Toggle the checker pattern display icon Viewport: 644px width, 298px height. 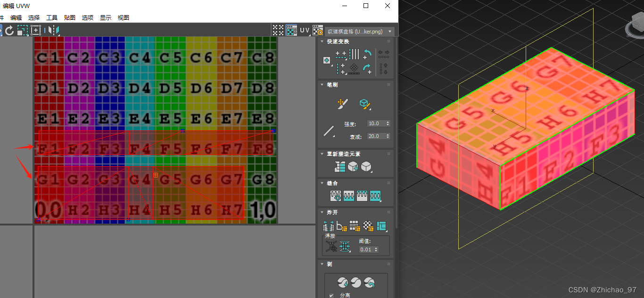click(278, 31)
